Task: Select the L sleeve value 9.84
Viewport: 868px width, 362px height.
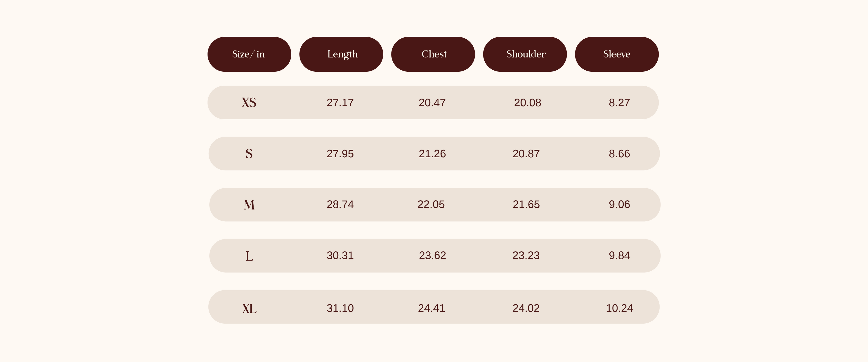Action: 619,256
